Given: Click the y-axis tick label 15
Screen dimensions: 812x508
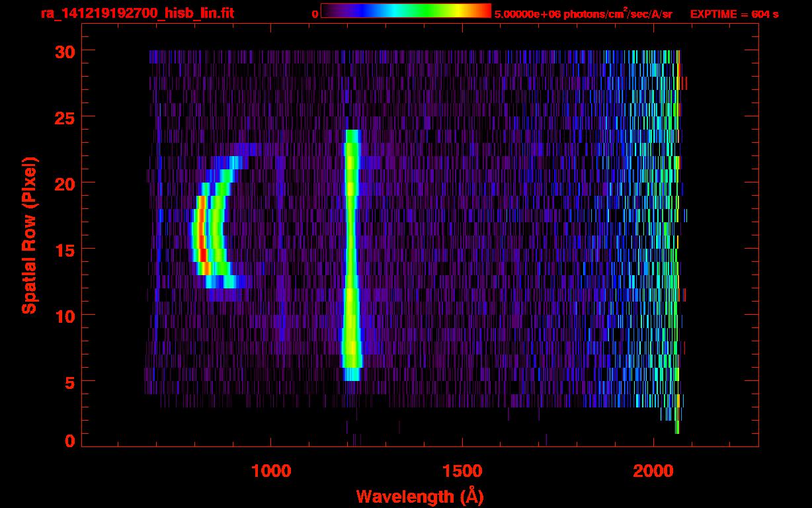Looking at the screenshot, I should tap(63, 249).
